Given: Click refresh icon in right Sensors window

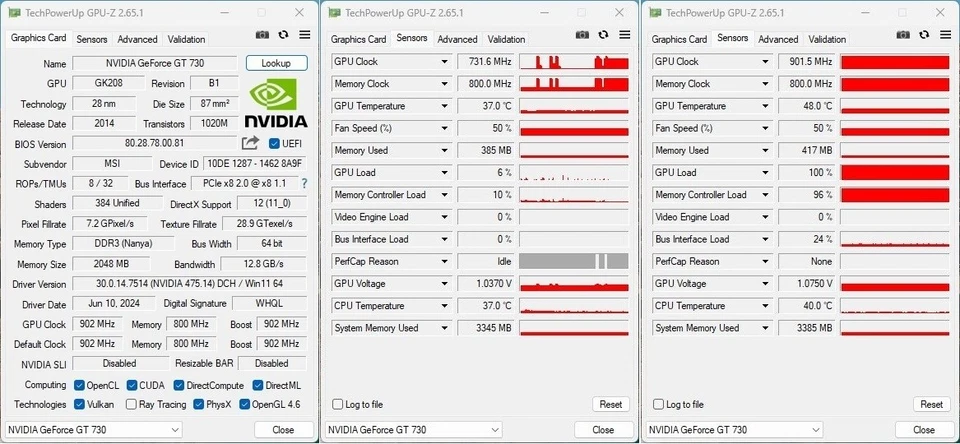Looking at the screenshot, I should (924, 35).
